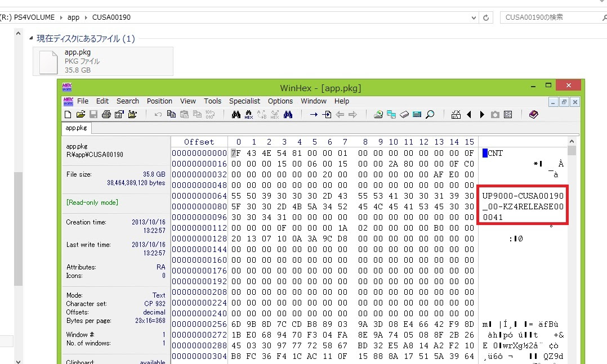Image resolution: width=607 pixels, height=364 pixels.
Task: Click the CNT decoded text
Action: (x=495, y=153)
